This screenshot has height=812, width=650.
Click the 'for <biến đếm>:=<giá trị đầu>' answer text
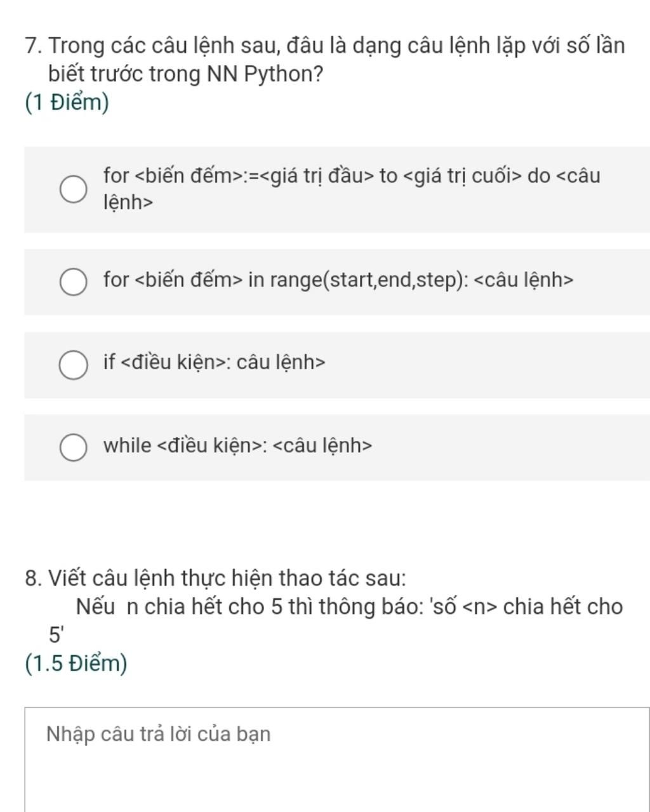(352, 188)
